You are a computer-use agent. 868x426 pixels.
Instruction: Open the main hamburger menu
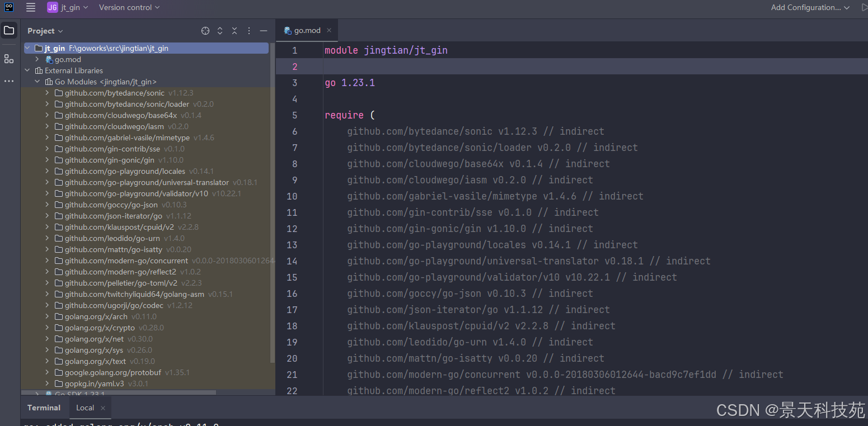(x=31, y=7)
